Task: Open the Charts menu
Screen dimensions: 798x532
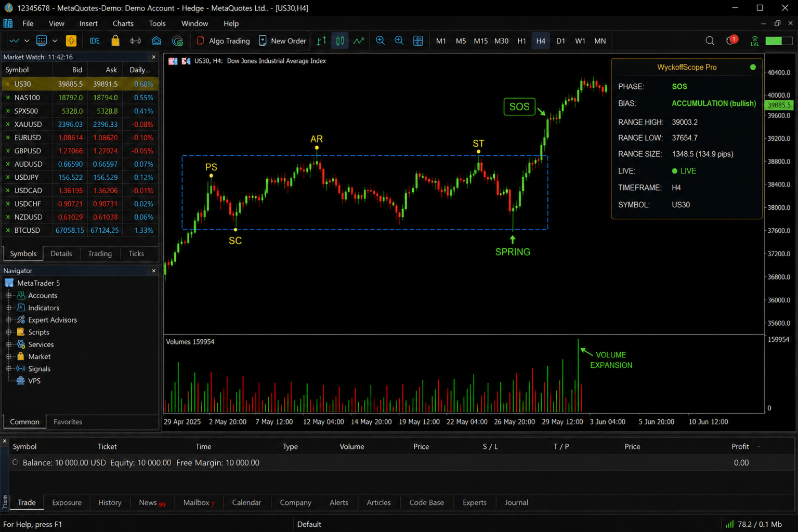Action: tap(123, 23)
